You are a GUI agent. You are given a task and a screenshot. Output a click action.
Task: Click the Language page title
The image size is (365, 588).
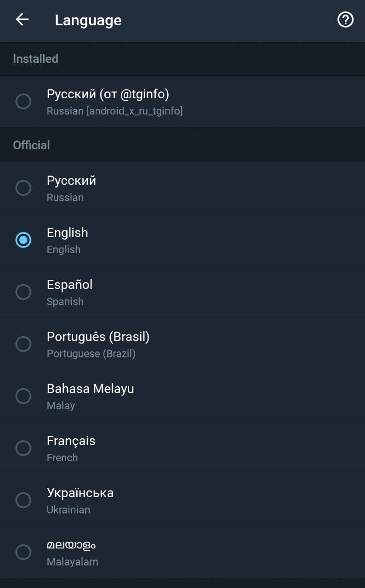(x=88, y=20)
